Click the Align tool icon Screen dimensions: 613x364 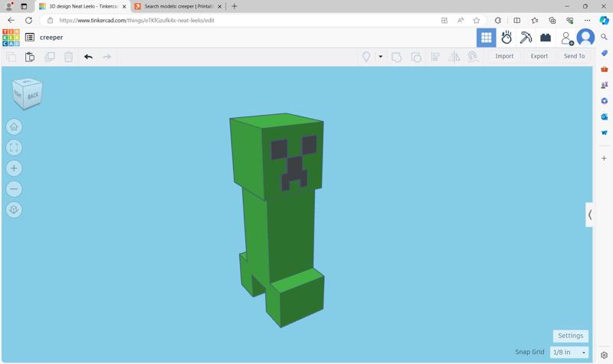[x=435, y=57]
